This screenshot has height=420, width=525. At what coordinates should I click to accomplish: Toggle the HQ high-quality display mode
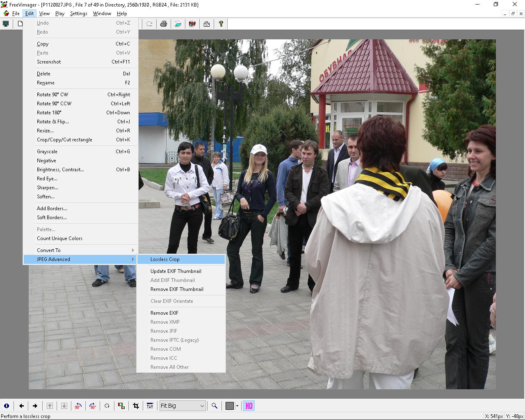click(249, 406)
